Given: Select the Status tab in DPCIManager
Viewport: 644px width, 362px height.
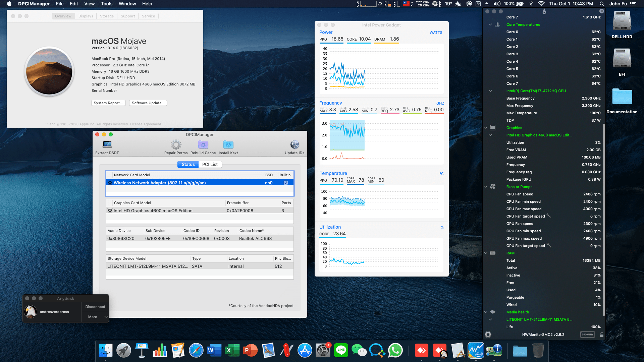Looking at the screenshot, I should pos(188,164).
